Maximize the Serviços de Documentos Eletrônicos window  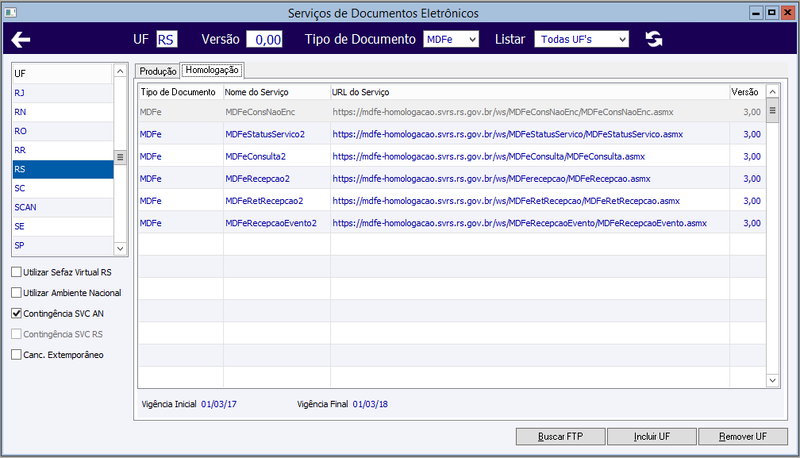pyautogui.click(x=771, y=13)
